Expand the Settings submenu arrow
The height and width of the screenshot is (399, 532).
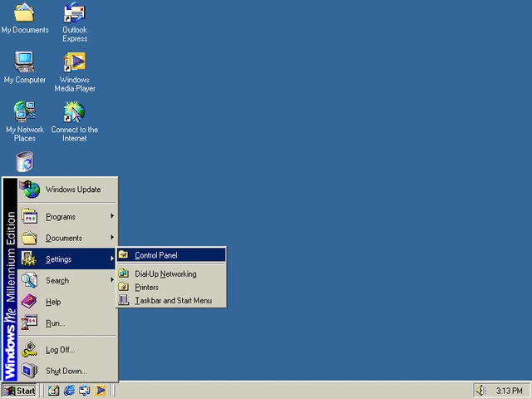tap(112, 259)
